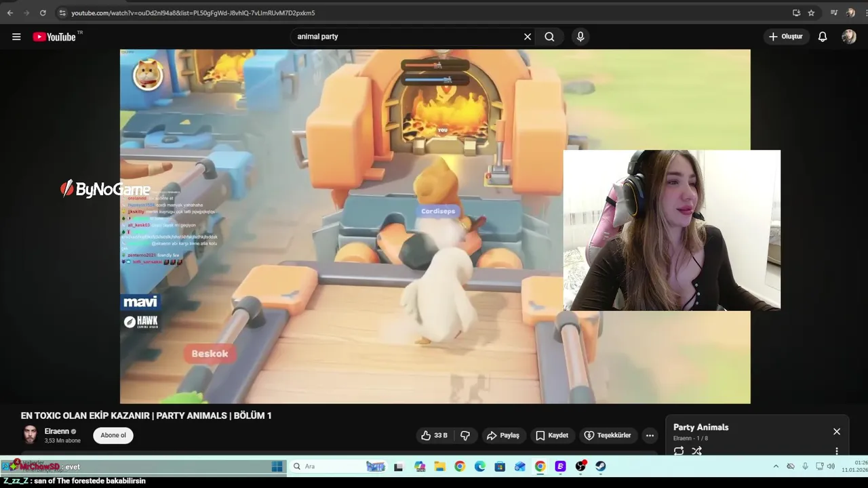Open the taskbar volume speaker icon
Screen dimensions: 868x488
[x=831, y=466]
